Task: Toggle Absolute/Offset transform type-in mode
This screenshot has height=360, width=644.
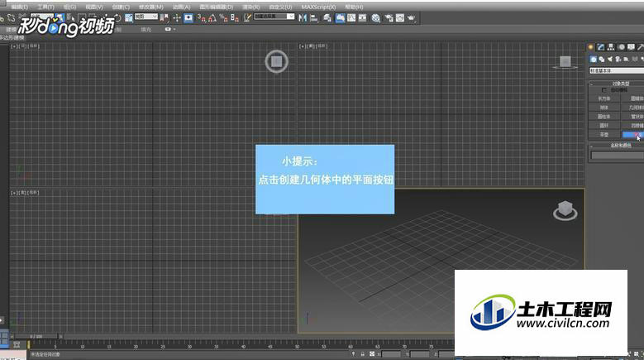Action: coord(372,353)
